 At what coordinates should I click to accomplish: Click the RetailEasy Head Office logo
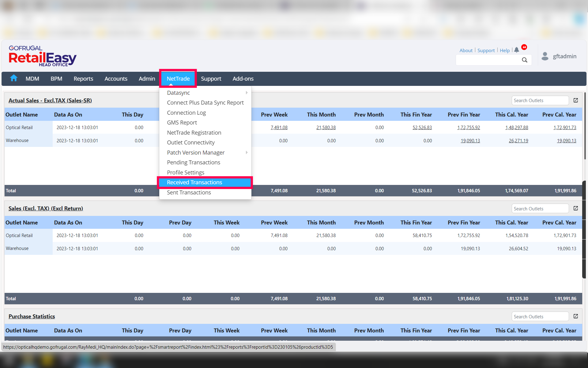(x=42, y=56)
